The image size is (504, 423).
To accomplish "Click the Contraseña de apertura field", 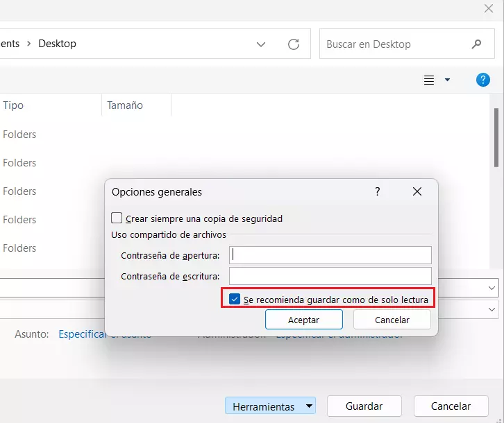I will click(330, 255).
